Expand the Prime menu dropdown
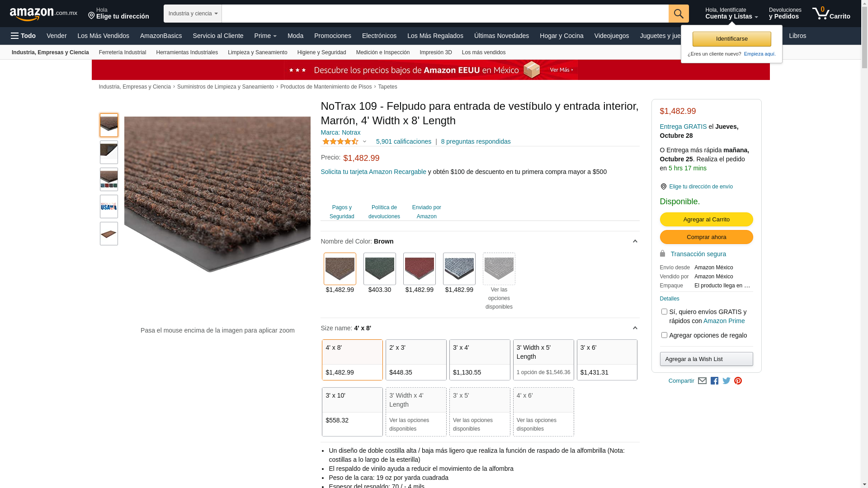The height and width of the screenshot is (488, 868). tap(265, 36)
